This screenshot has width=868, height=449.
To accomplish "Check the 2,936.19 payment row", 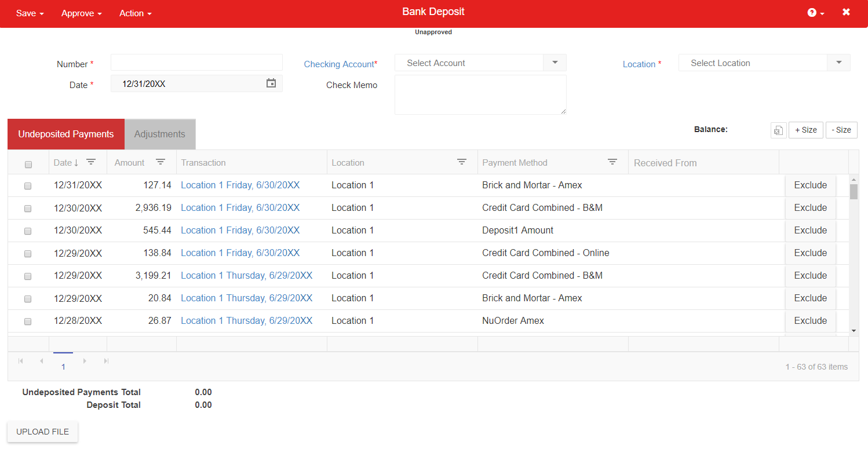I will point(28,209).
